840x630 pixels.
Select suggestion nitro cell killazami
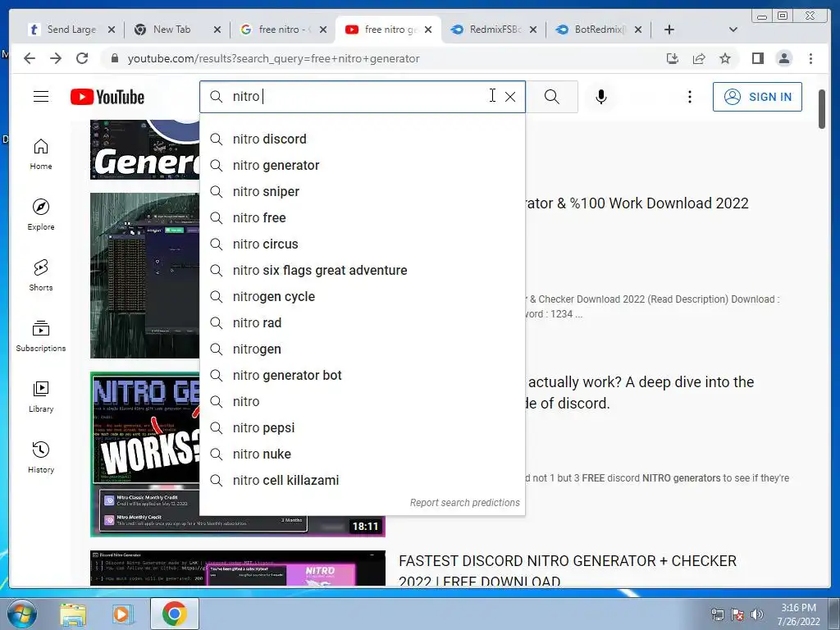[362, 480]
